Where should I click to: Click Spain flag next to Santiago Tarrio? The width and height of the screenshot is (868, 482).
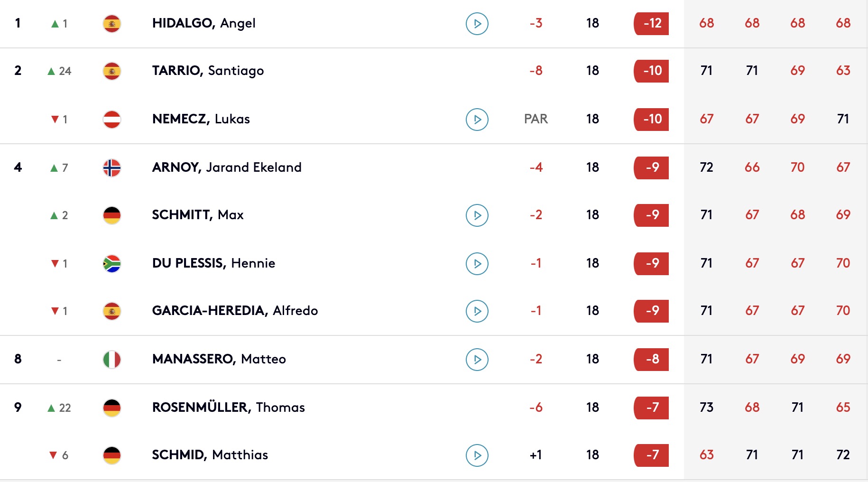point(112,71)
